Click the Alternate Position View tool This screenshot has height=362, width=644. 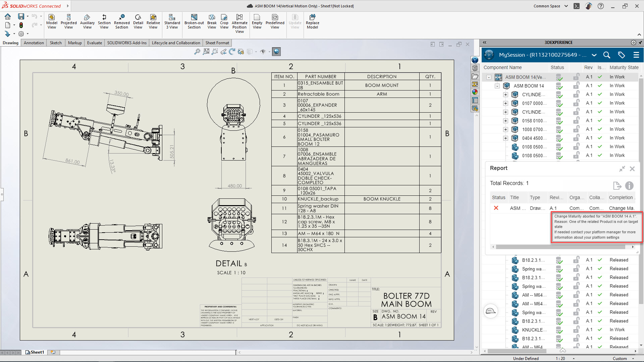tap(239, 23)
